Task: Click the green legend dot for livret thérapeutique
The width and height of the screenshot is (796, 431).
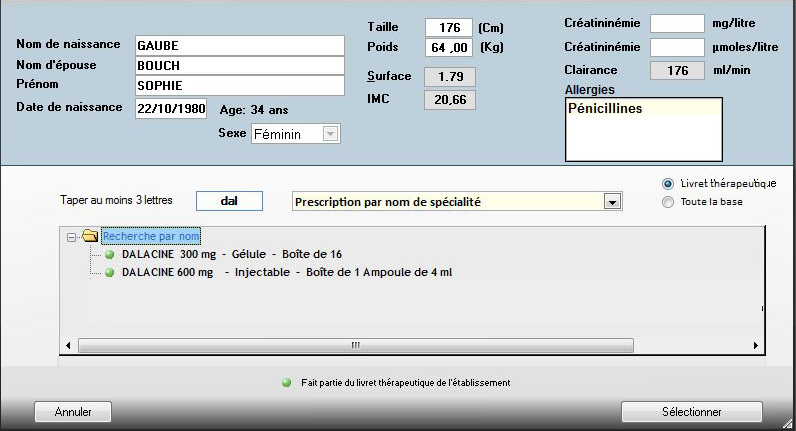Action: tap(287, 383)
